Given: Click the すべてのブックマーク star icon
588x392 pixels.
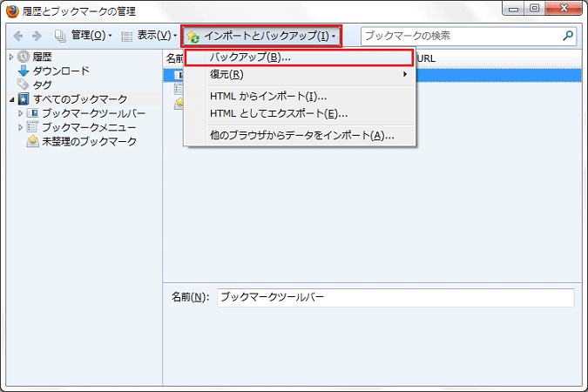Looking at the screenshot, I should [24, 99].
